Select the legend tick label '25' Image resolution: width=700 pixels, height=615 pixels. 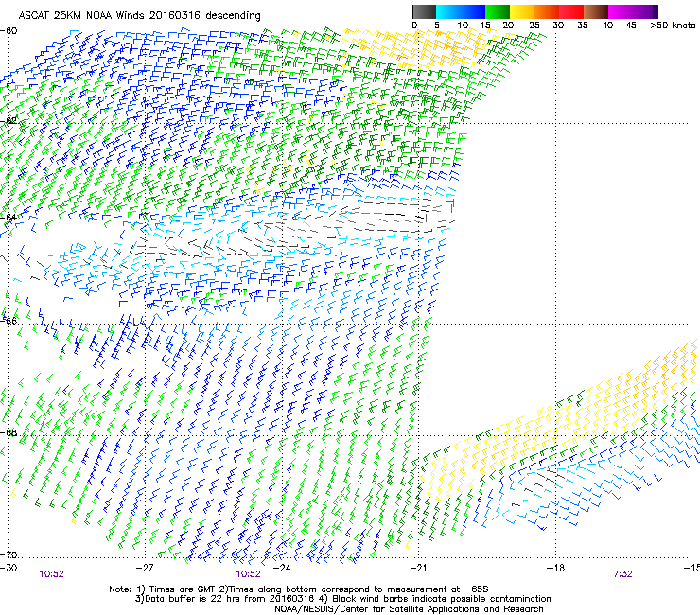click(x=534, y=26)
